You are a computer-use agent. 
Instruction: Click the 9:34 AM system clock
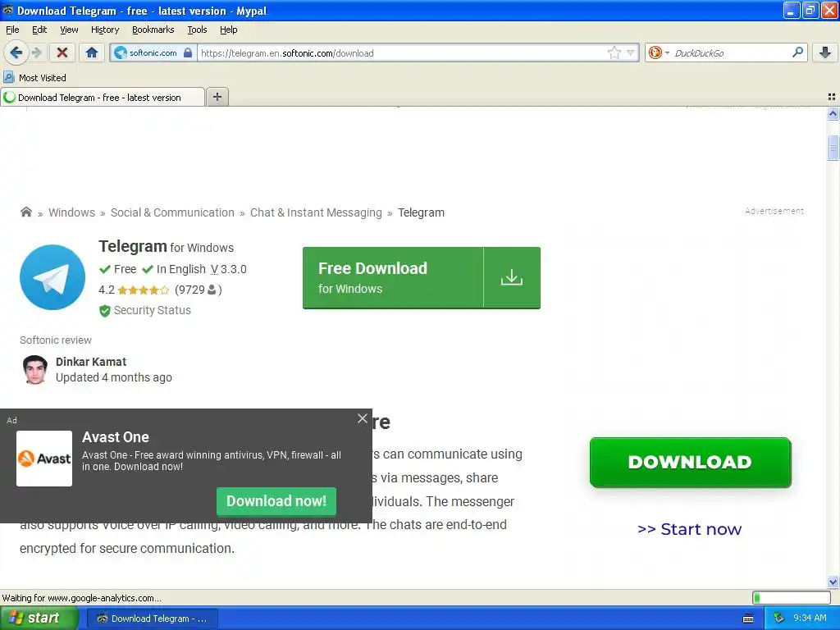(810, 619)
